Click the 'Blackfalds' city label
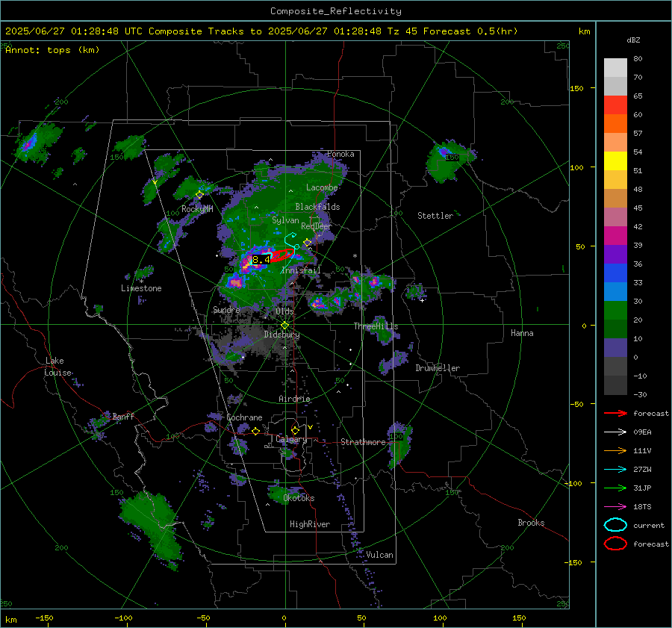Screen dimensions: 672x628 pos(317,207)
